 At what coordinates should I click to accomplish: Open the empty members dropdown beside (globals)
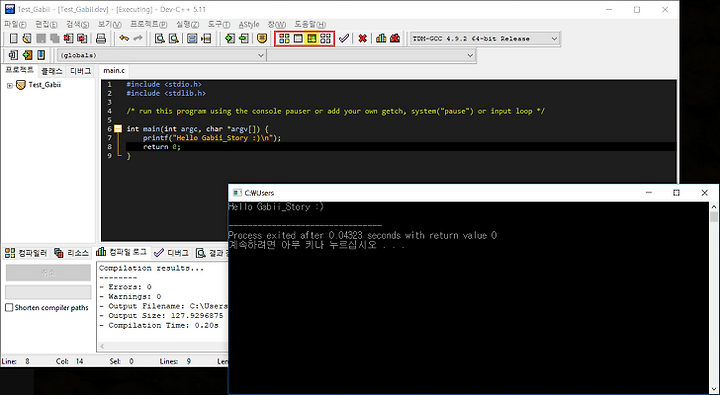[x=470, y=55]
